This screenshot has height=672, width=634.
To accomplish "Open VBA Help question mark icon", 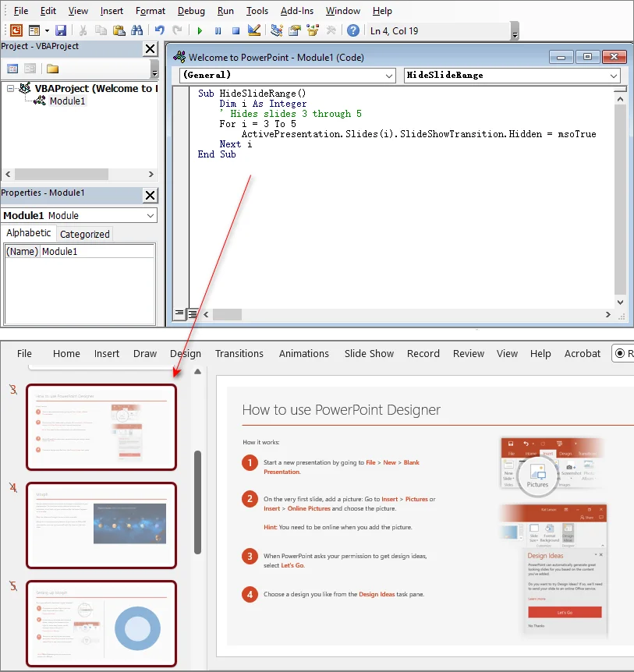I will [353, 30].
